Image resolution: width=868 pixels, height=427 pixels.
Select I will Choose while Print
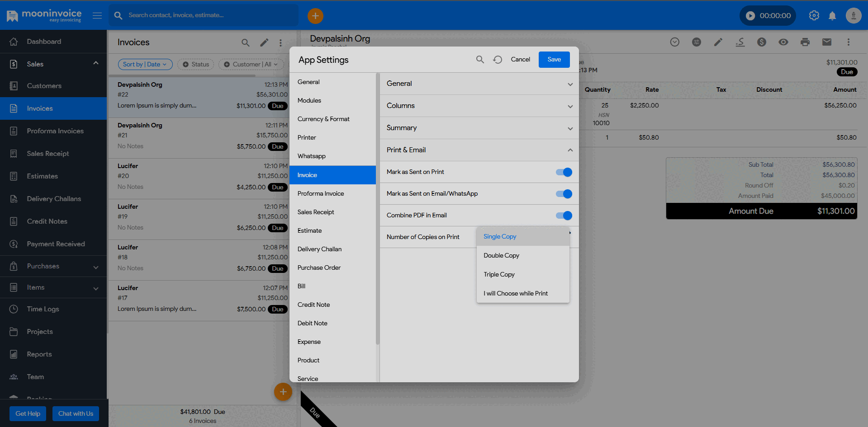(x=523, y=294)
